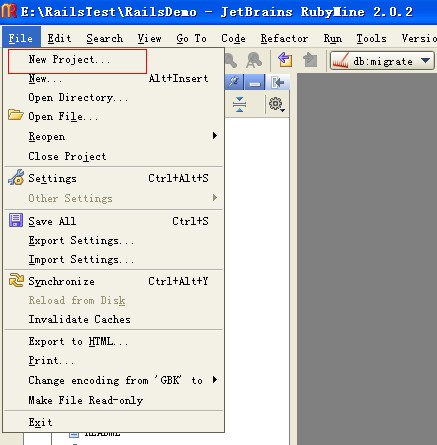
Task: Click the Save All floppy disk icon
Action: (16, 220)
